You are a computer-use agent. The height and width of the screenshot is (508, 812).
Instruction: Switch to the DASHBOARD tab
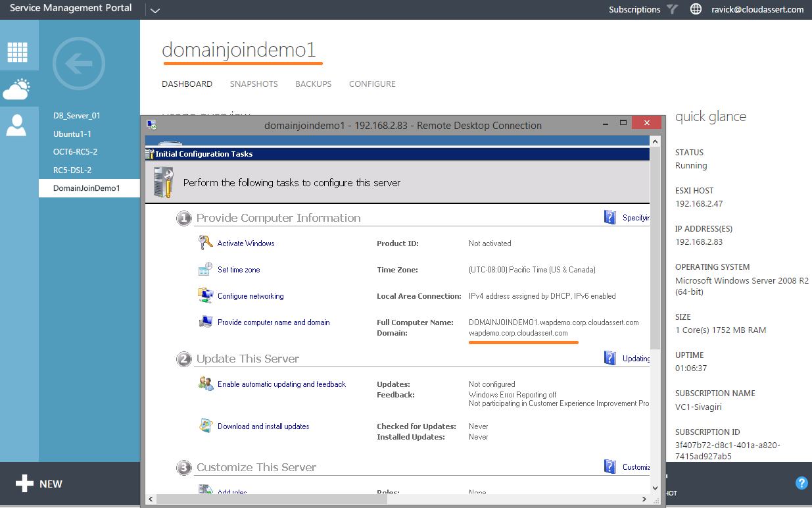point(187,84)
